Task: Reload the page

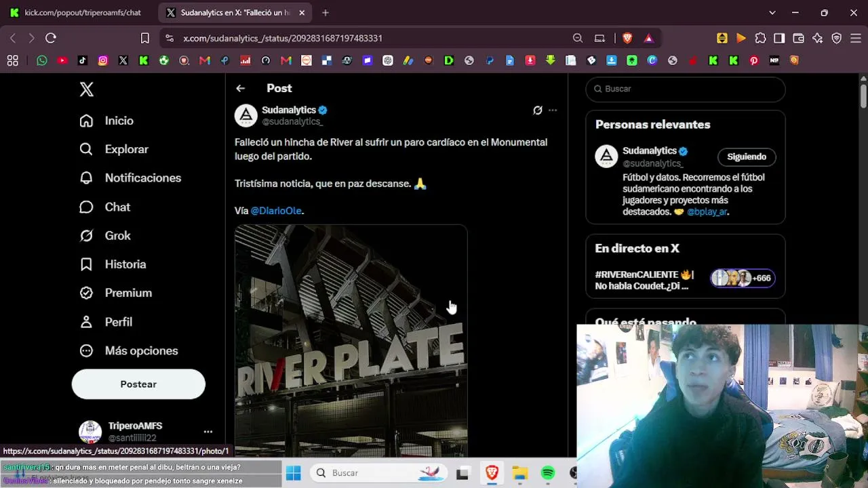Action: [51, 39]
